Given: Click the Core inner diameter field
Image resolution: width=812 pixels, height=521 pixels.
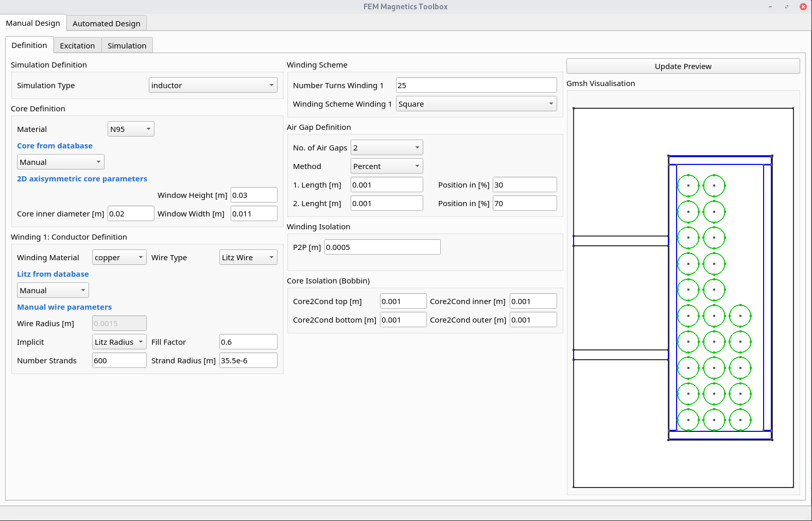Looking at the screenshot, I should click(x=131, y=213).
